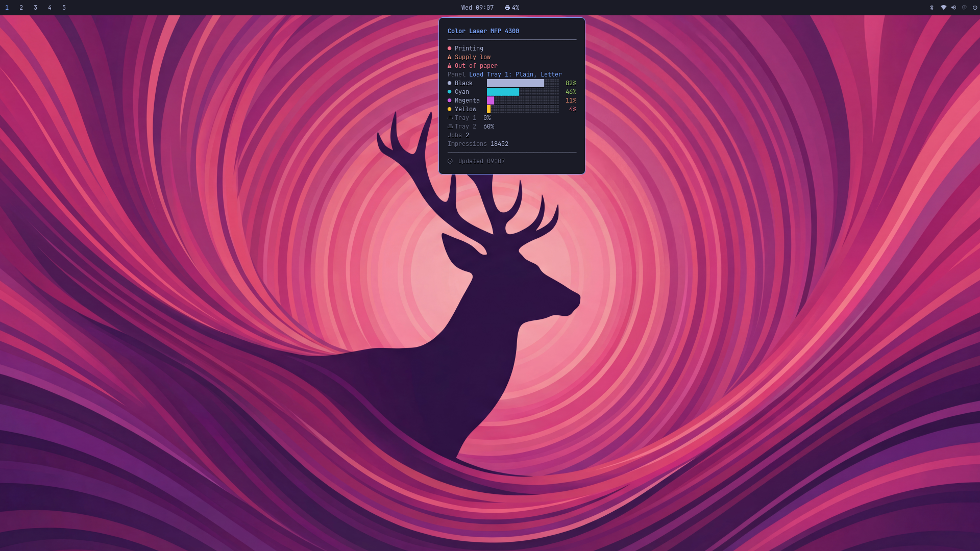The image size is (980, 551).
Task: Click the power button icon
Action: point(975,8)
